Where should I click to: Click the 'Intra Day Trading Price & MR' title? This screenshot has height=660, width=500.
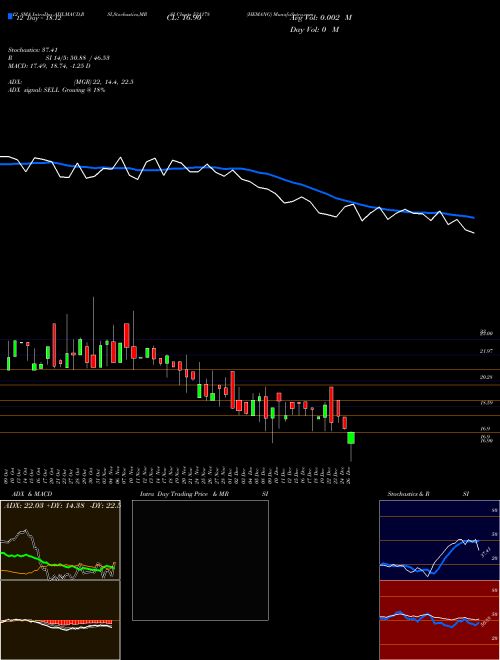pos(184,494)
